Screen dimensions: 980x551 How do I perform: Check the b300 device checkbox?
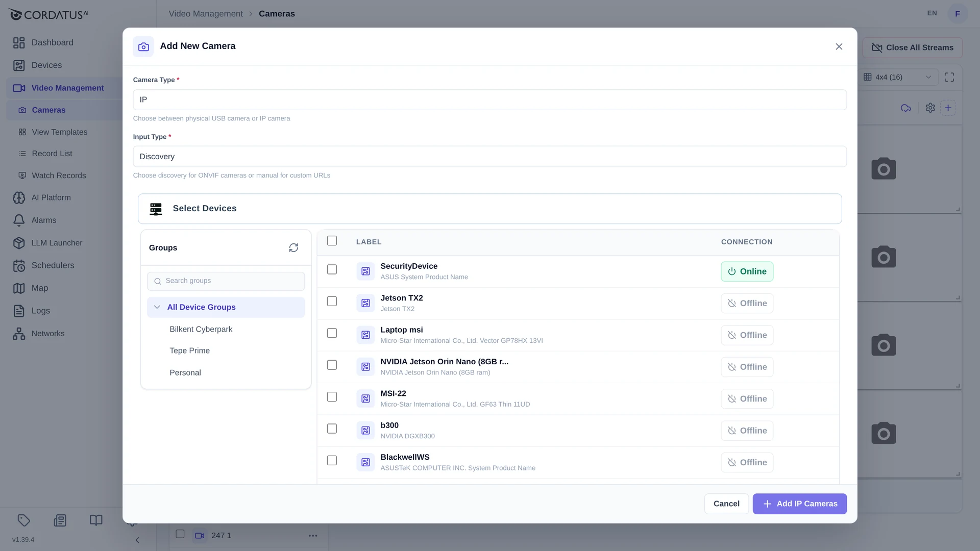[x=332, y=429]
